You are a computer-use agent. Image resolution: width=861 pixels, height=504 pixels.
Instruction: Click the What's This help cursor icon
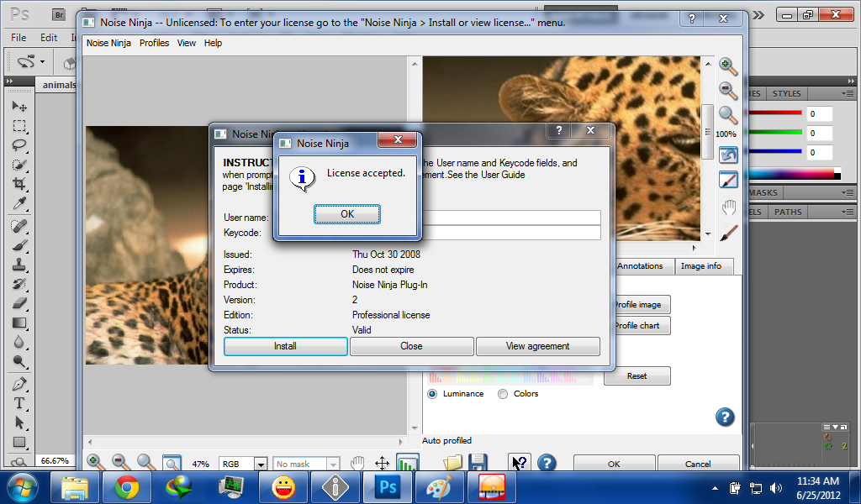[519, 462]
